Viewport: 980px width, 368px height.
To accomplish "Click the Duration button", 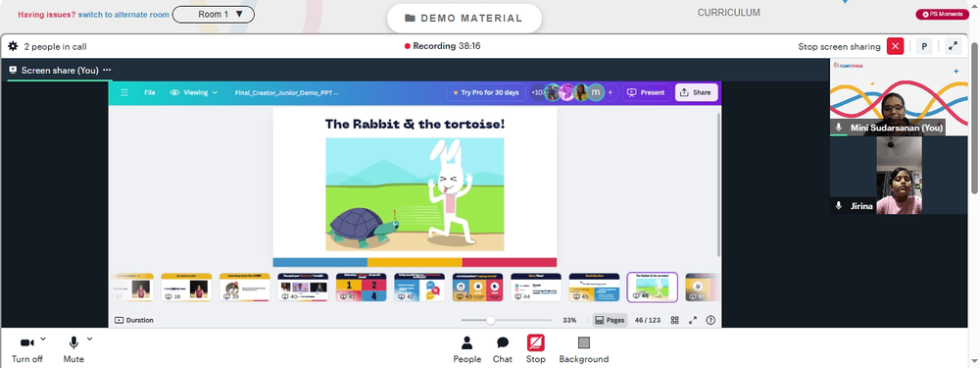I will pyautogui.click(x=134, y=320).
